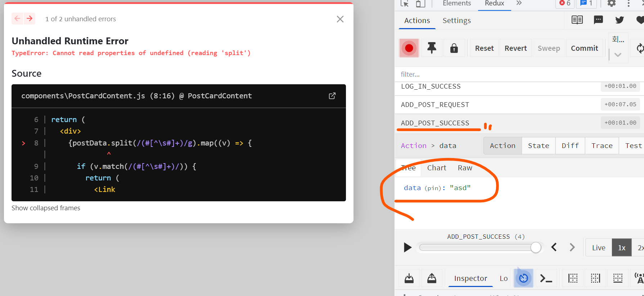Toggle the red recording button

point(409,48)
